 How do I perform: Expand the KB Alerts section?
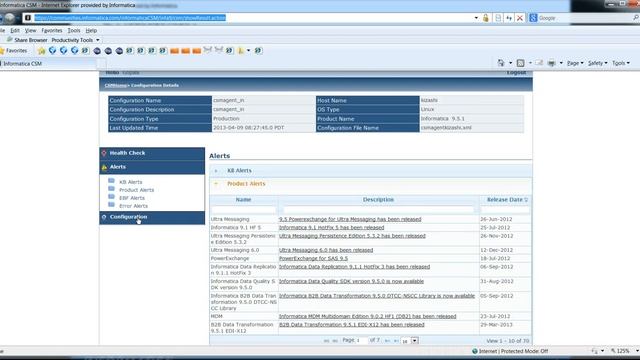pyautogui.click(x=216, y=171)
